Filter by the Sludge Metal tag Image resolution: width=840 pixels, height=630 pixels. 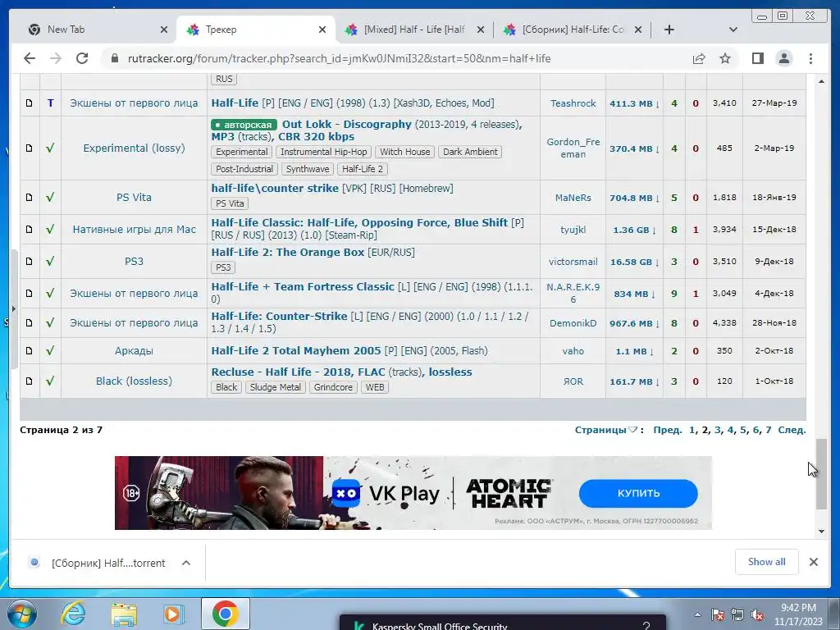pyautogui.click(x=276, y=387)
